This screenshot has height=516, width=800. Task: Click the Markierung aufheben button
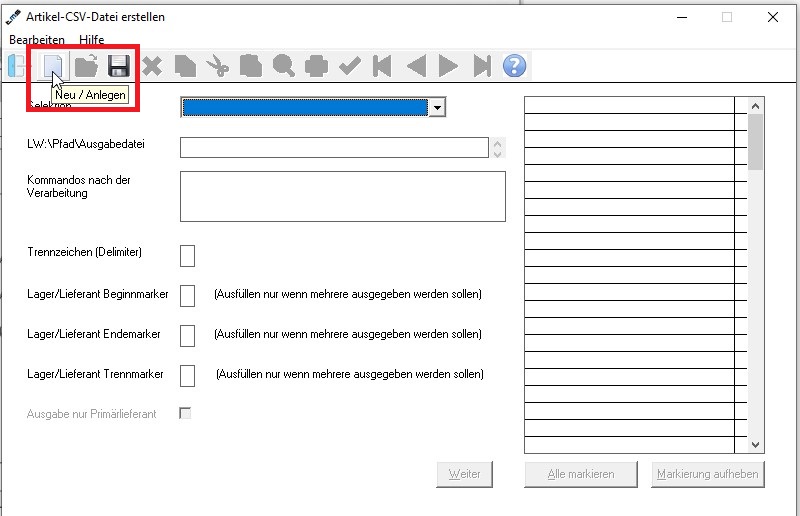click(x=708, y=474)
